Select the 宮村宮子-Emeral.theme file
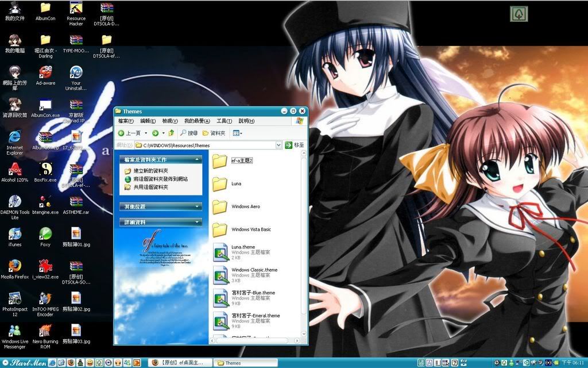The width and height of the screenshot is (588, 368). 246,321
